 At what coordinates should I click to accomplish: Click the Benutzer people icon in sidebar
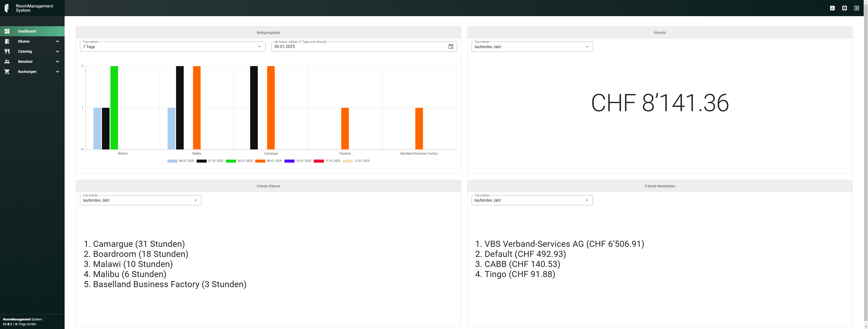[x=7, y=62]
